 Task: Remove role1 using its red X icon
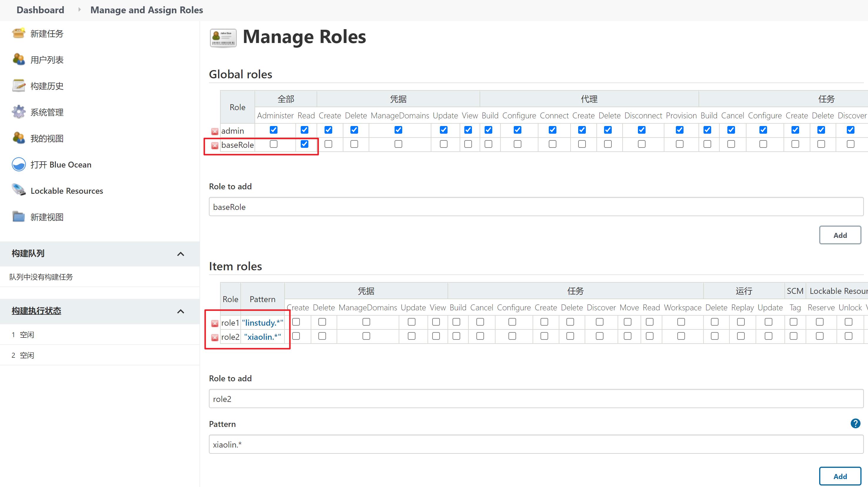coord(214,323)
